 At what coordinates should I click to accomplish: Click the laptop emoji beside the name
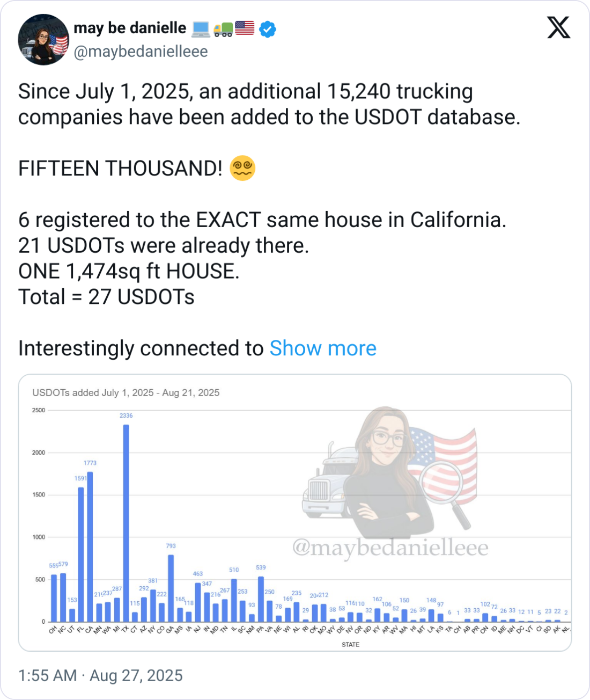(x=201, y=28)
